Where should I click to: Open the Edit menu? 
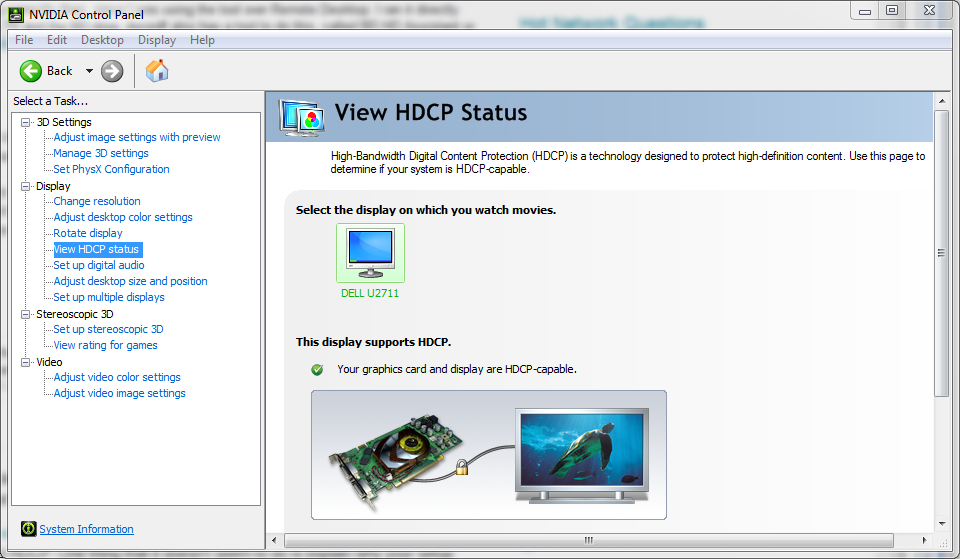point(57,40)
